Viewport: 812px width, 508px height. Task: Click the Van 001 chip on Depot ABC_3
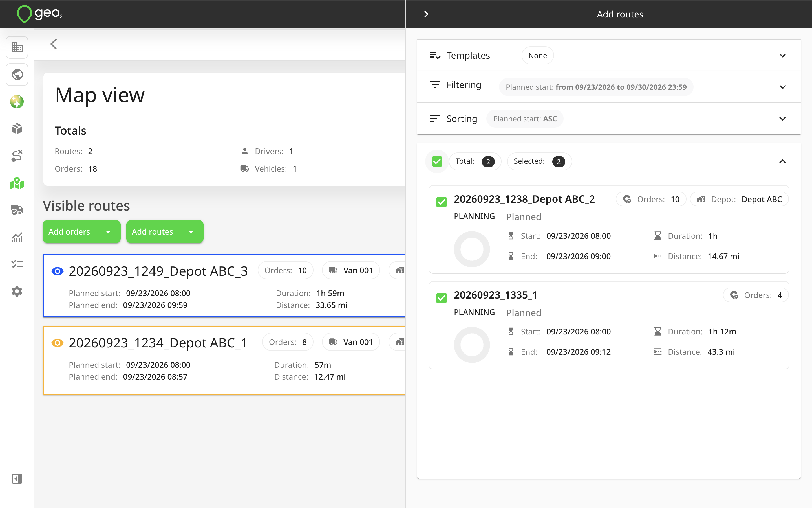click(x=351, y=270)
